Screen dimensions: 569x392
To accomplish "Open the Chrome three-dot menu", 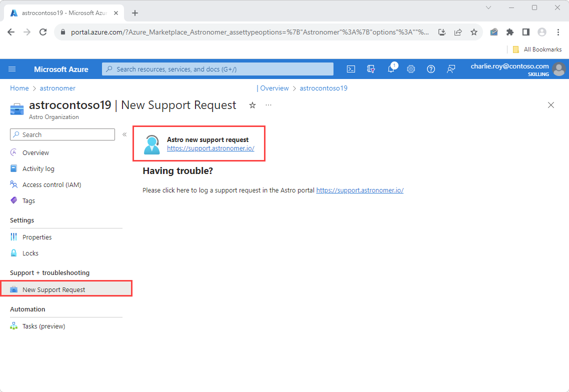I will (x=558, y=32).
